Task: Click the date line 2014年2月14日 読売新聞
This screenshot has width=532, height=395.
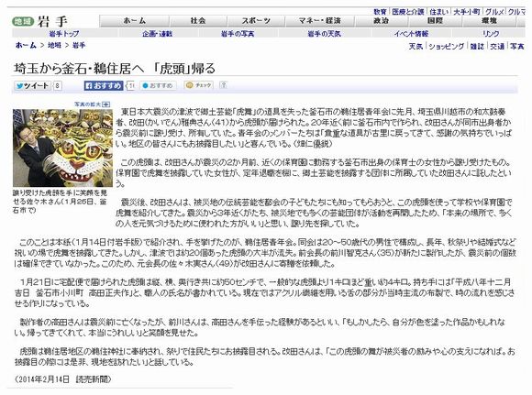Action: point(63,379)
